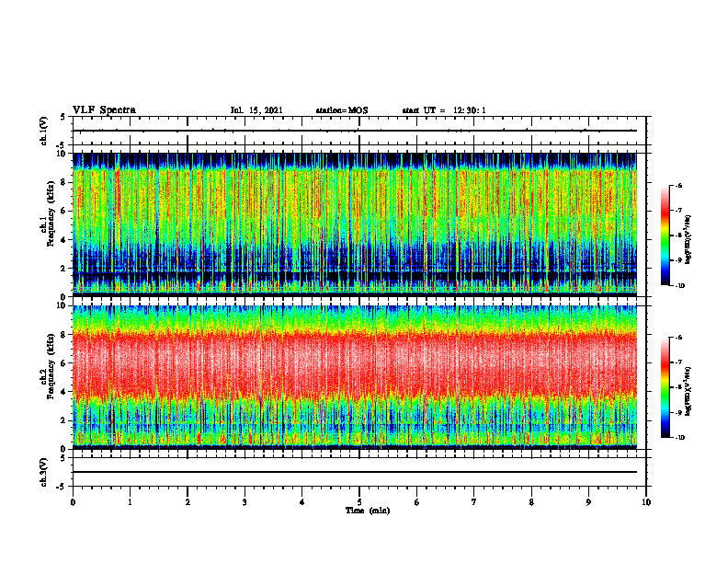Click the "Time (min)" axis label

[368, 511]
